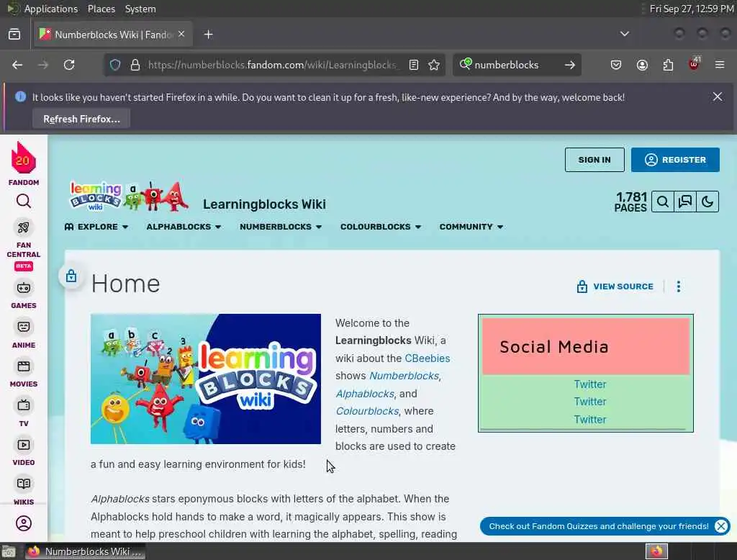The width and height of the screenshot is (737, 560).
Task: Click View Source link
Action: pyautogui.click(x=615, y=286)
